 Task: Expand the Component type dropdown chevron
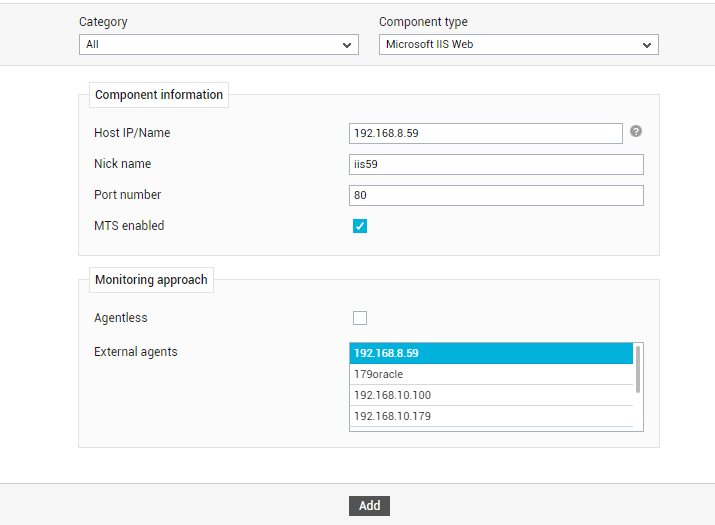pos(647,45)
